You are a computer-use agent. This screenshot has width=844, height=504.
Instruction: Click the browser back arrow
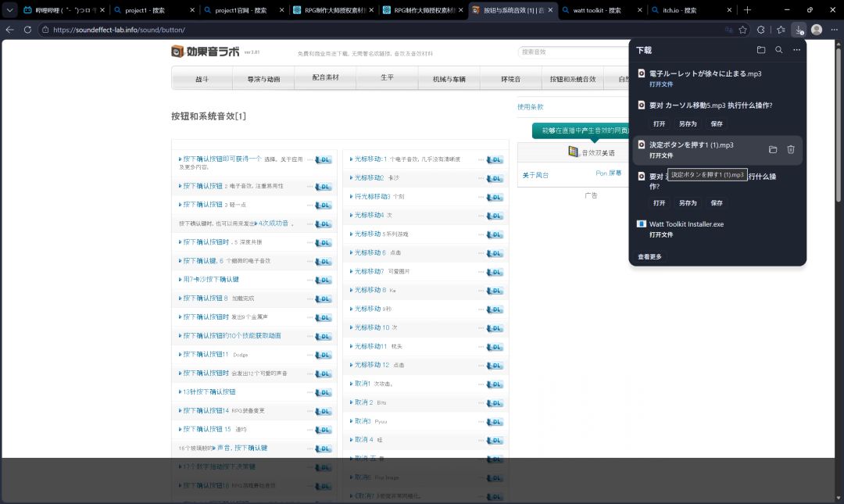[x=9, y=30]
